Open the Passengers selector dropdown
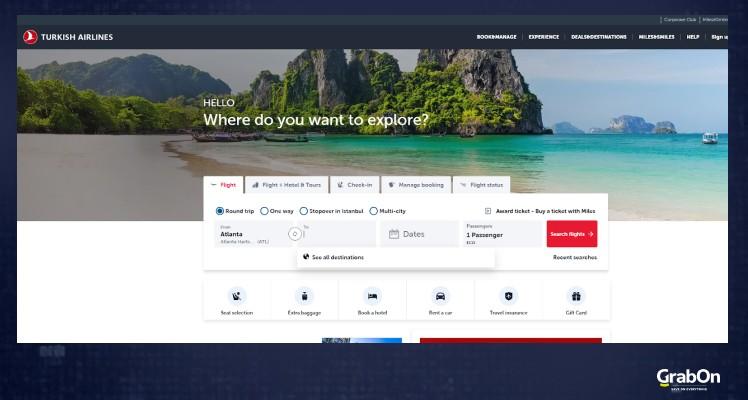This screenshot has width=748, height=400. point(501,234)
